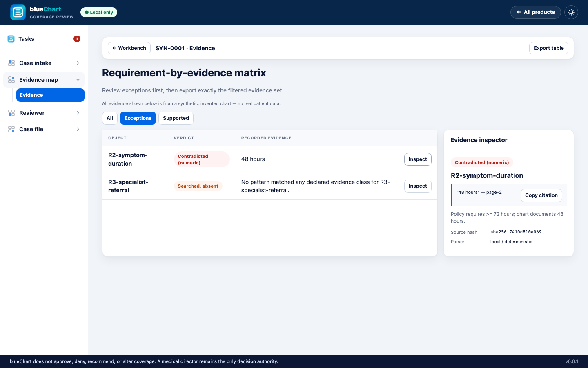Click the Reviewer grid icon
Viewport: 588px width, 368px height.
click(x=11, y=113)
